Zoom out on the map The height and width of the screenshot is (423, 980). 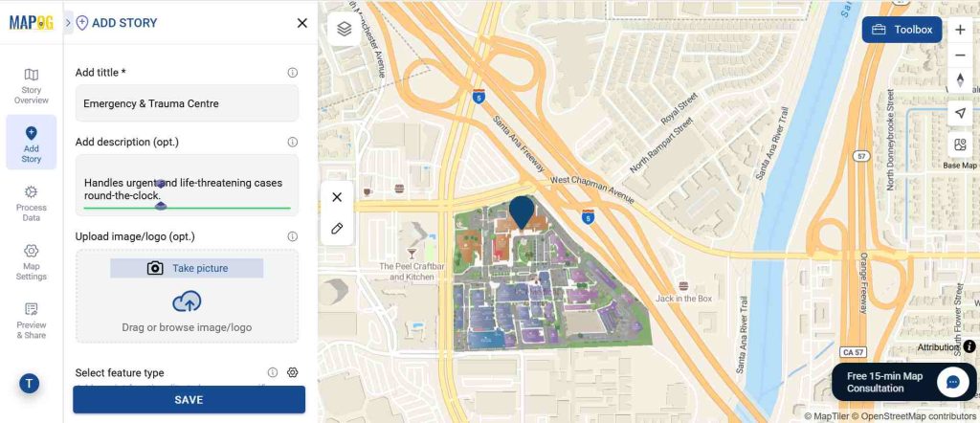(x=960, y=56)
